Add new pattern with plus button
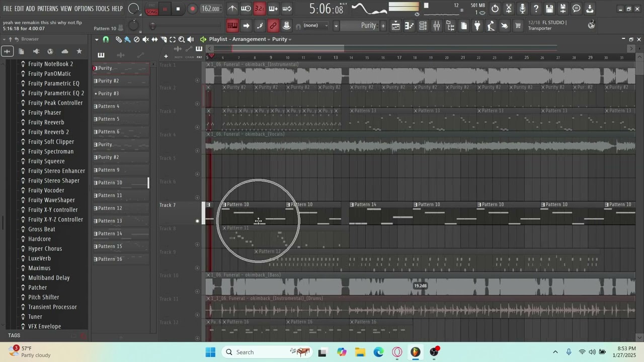This screenshot has width=644, height=362. (383, 26)
